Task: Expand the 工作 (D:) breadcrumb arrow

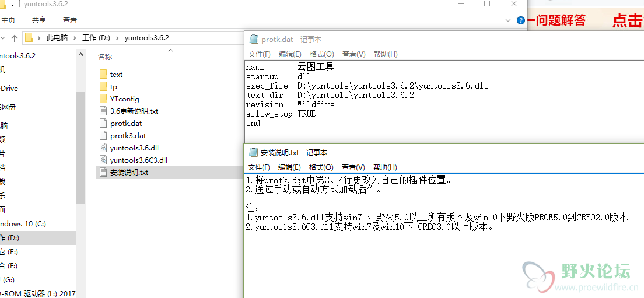Action: click(x=117, y=38)
